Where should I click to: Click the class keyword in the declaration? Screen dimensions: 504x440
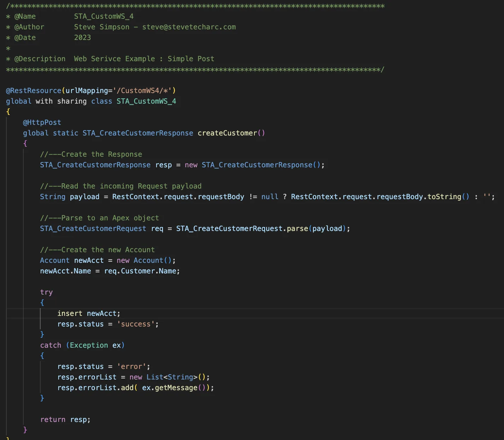102,101
